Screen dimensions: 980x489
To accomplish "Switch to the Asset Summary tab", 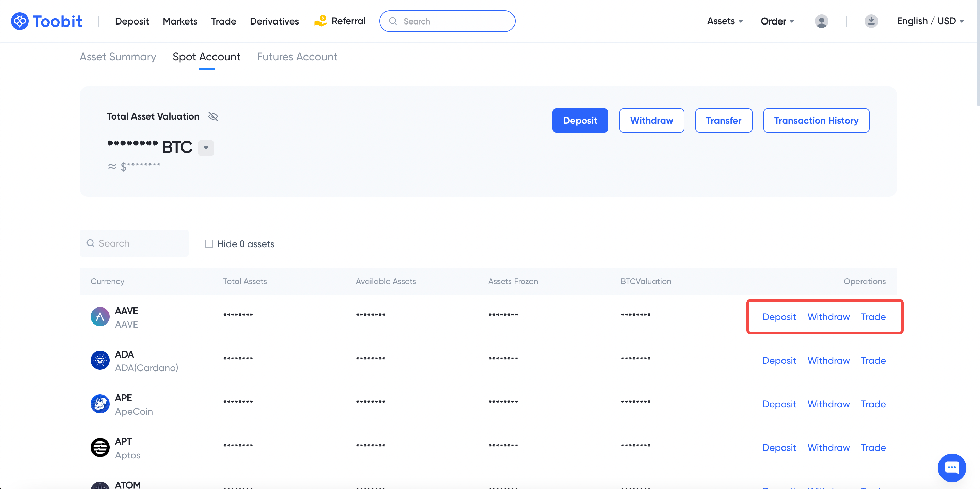I will (117, 57).
